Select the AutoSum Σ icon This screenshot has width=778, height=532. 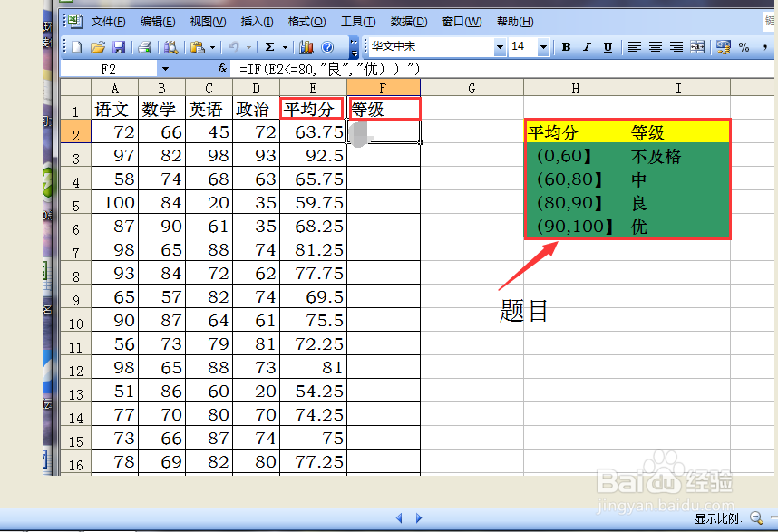point(269,48)
